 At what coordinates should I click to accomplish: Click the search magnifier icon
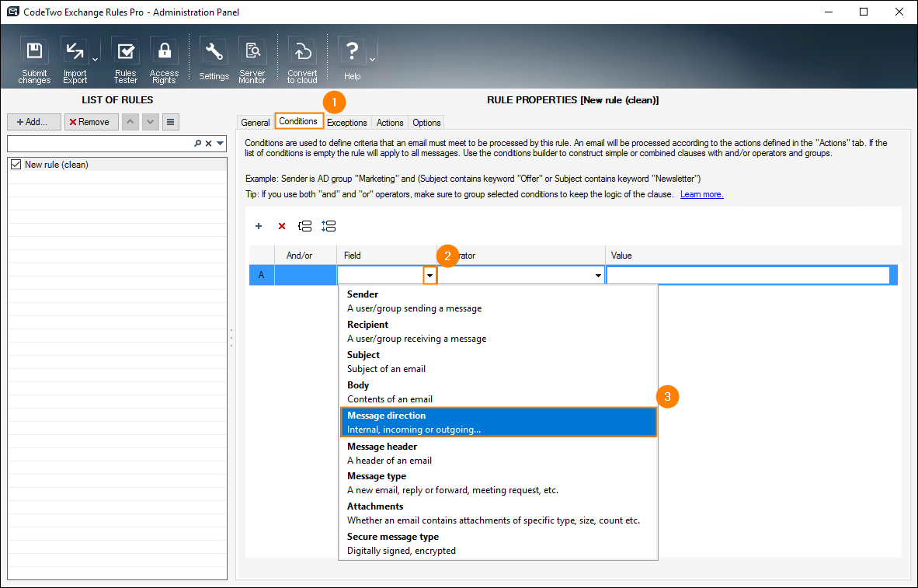point(198,144)
